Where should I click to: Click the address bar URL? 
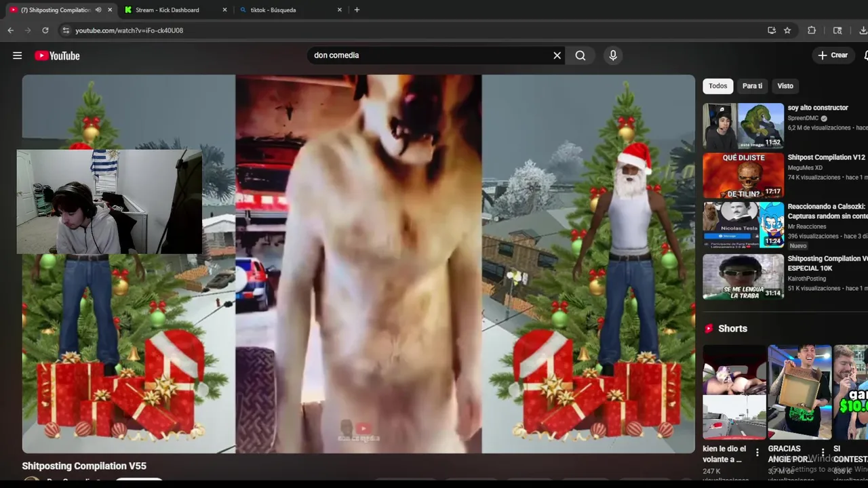[x=129, y=30]
